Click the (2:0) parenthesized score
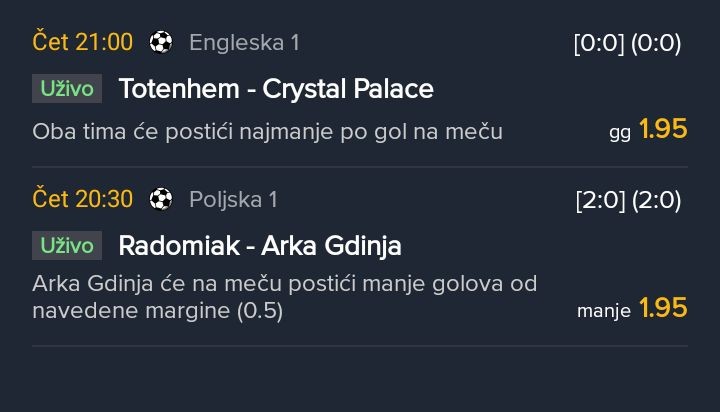720x412 pixels. (x=655, y=200)
